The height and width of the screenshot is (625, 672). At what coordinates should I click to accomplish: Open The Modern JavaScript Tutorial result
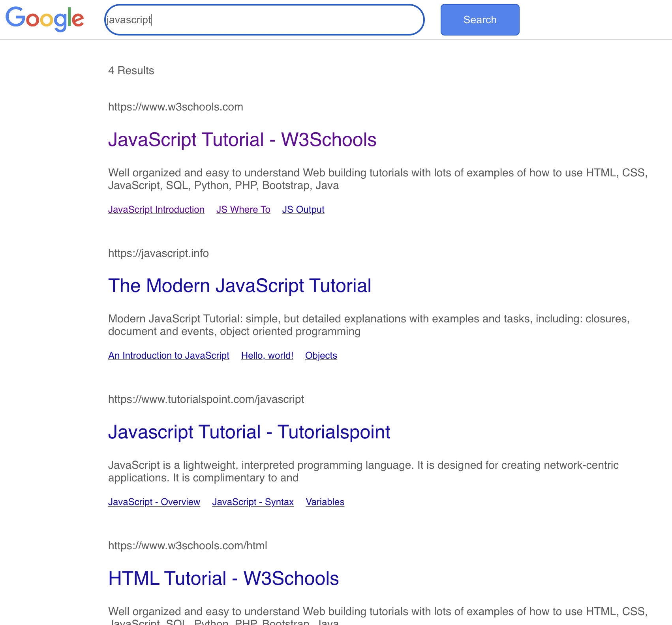click(240, 286)
